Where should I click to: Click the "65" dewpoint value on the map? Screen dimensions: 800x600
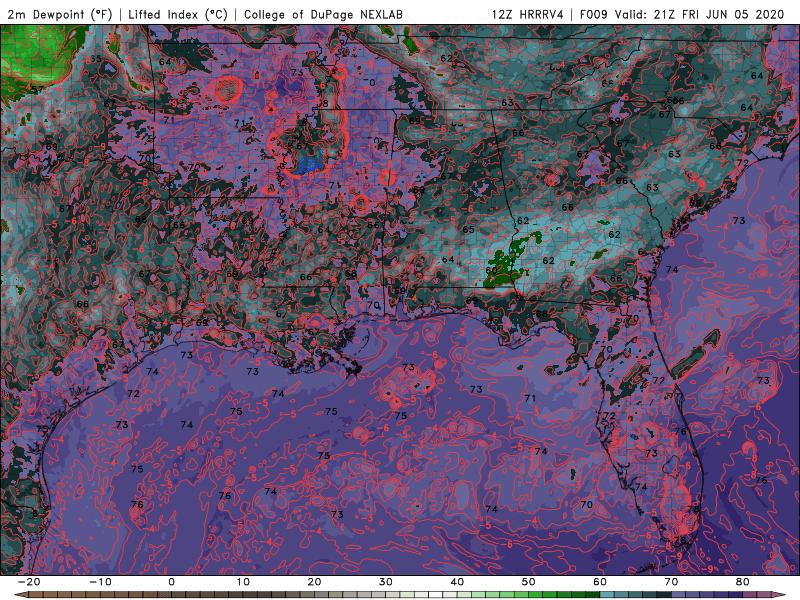(468, 230)
